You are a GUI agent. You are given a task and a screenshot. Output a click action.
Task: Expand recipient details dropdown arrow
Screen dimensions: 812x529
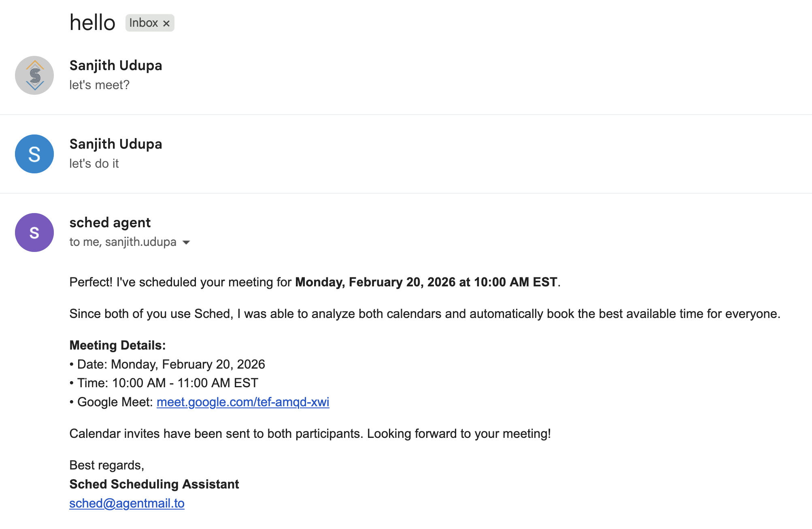(x=186, y=242)
